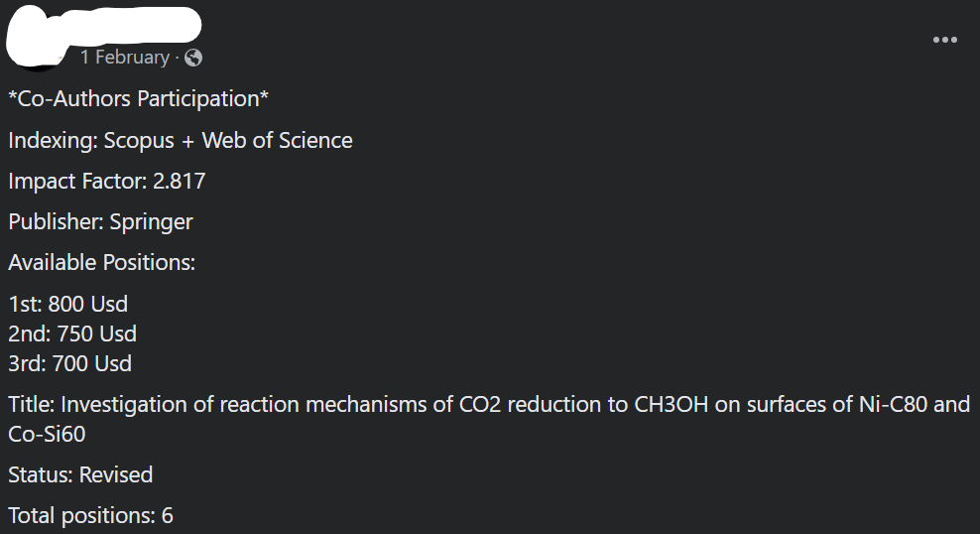
Task: Click the "*Co-Authors Participation*" heading line
Action: point(139,99)
